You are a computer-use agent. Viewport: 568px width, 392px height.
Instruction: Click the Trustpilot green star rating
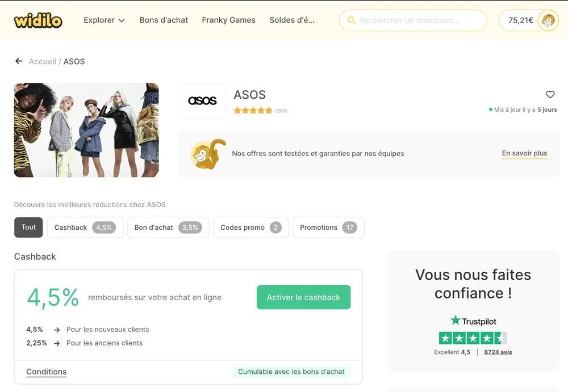click(x=473, y=338)
